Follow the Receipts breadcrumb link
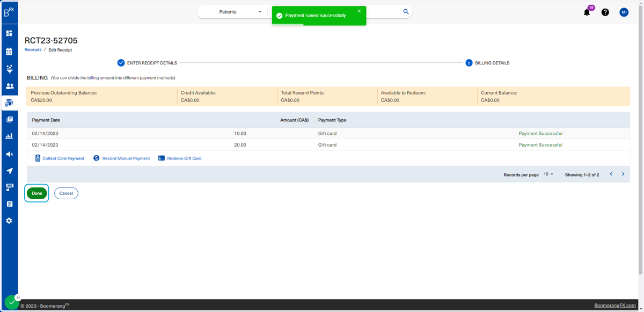The image size is (644, 312). pos(33,49)
